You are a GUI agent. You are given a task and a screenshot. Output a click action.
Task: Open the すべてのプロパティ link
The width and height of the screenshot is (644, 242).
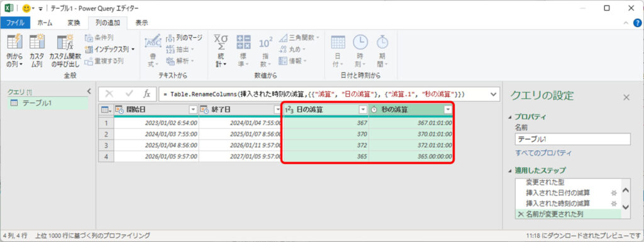(x=543, y=153)
